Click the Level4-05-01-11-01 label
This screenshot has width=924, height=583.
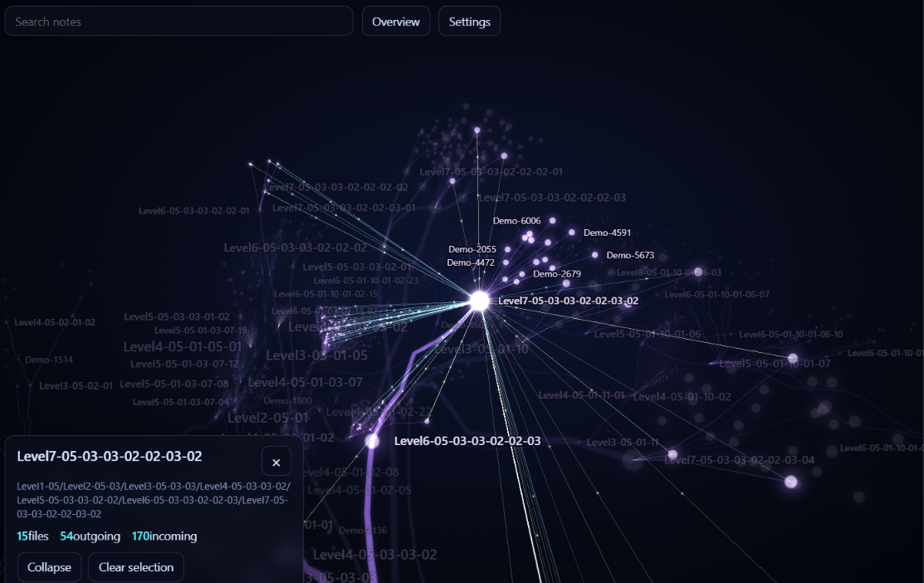click(x=582, y=395)
